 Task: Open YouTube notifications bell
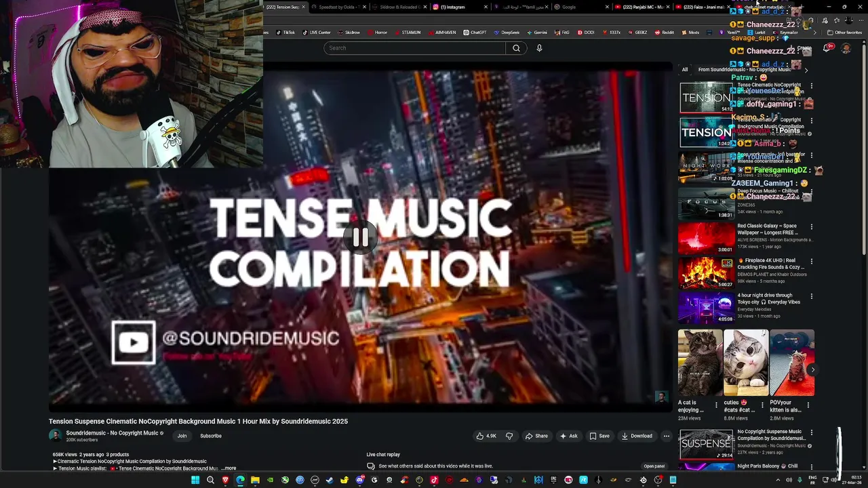[827, 48]
